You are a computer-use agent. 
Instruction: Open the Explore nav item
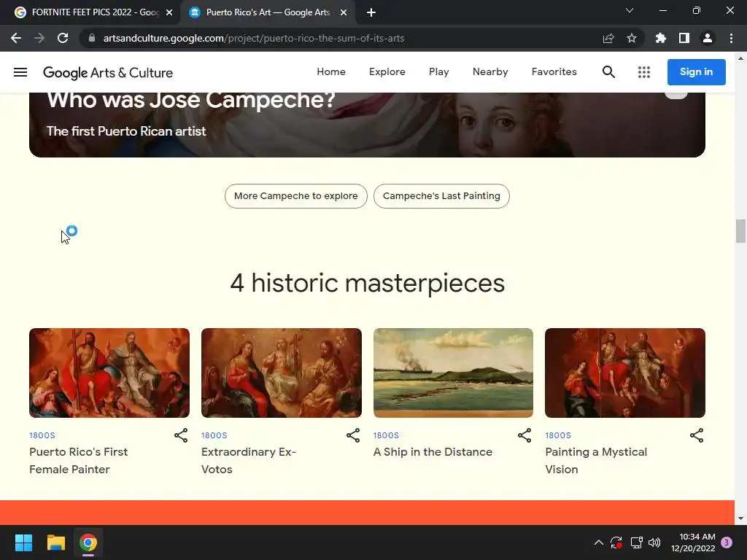(x=387, y=72)
